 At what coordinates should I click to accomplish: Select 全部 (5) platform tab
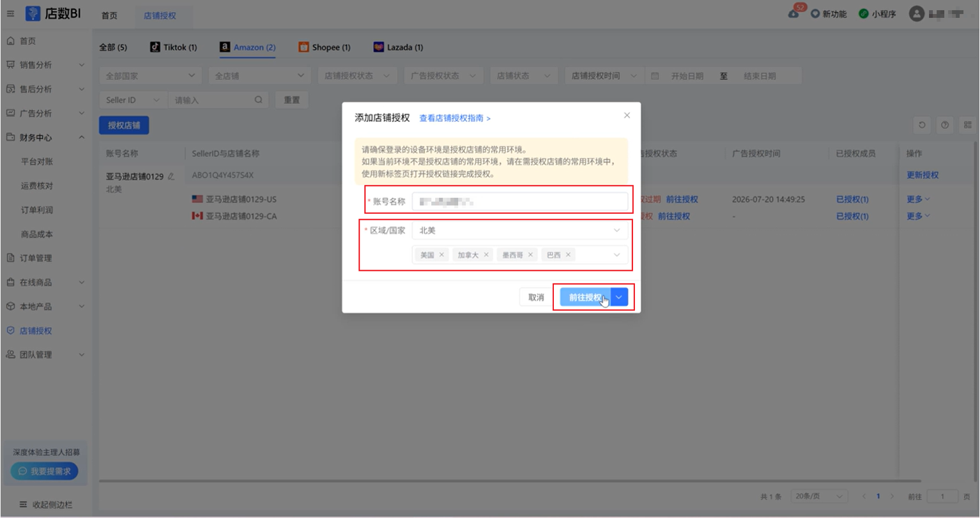(x=113, y=47)
